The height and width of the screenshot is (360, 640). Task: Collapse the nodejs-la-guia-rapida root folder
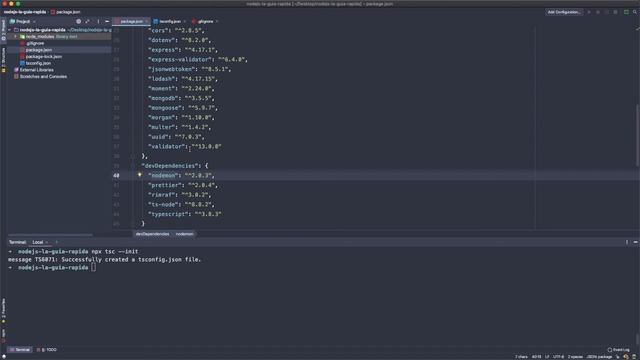click(10, 30)
